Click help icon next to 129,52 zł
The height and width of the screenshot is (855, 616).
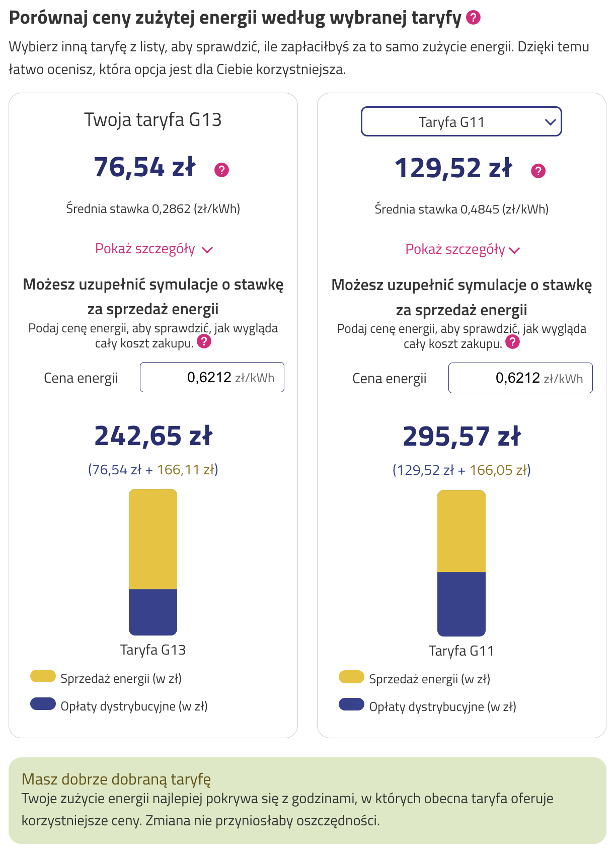pos(538,171)
